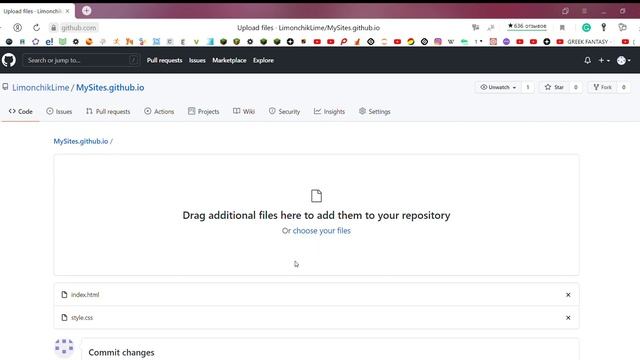Click the file icon beside style.css

click(64, 318)
